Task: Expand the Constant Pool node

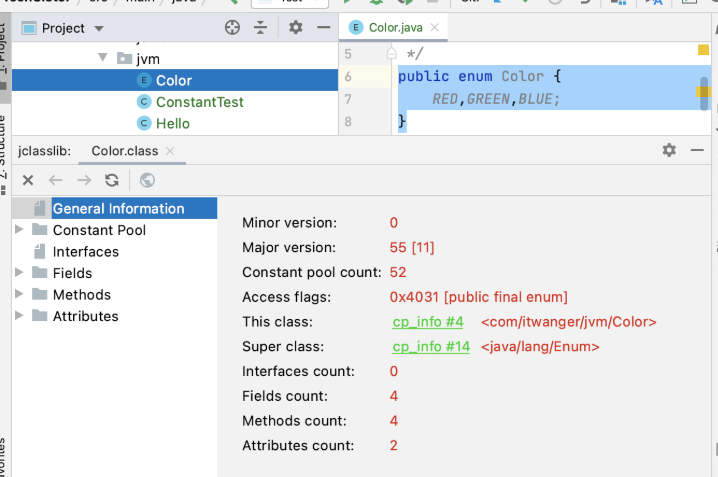Action: pos(19,229)
